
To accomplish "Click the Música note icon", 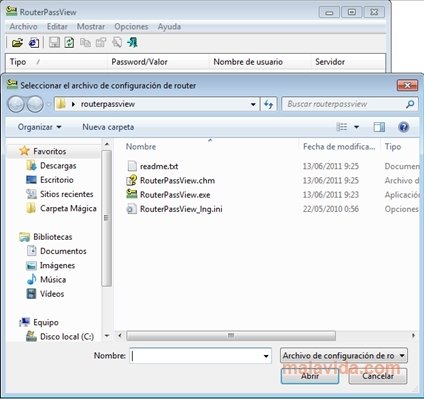I will pos(31,279).
